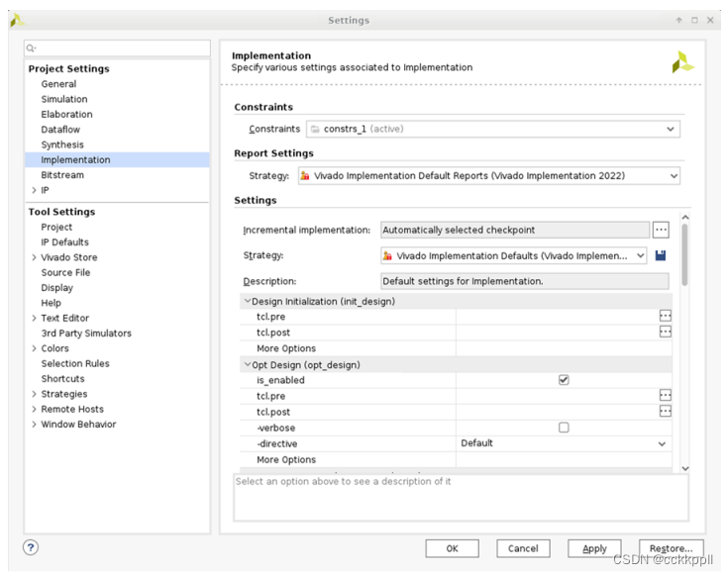Open the Bitstream settings page
Image resolution: width=728 pixels, height=576 pixels.
(62, 175)
